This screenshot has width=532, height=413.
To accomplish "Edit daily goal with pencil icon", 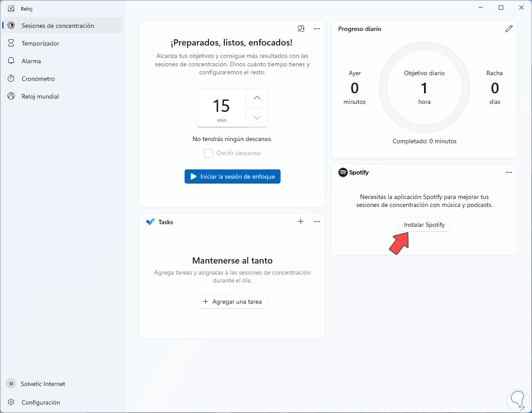I will point(509,29).
